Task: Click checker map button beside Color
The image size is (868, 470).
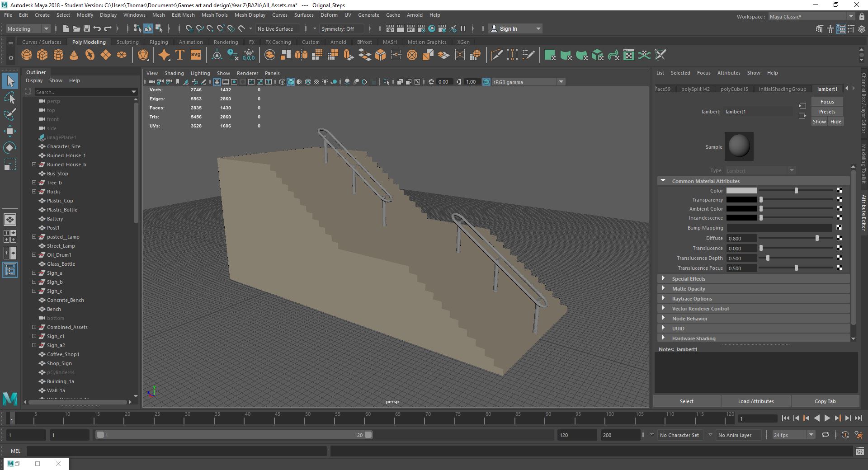Action: pyautogui.click(x=840, y=191)
